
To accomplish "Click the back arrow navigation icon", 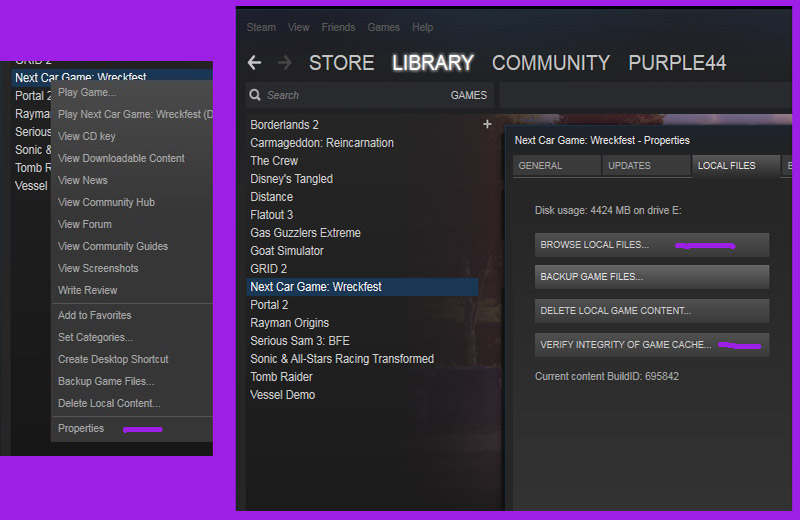I will [254, 63].
